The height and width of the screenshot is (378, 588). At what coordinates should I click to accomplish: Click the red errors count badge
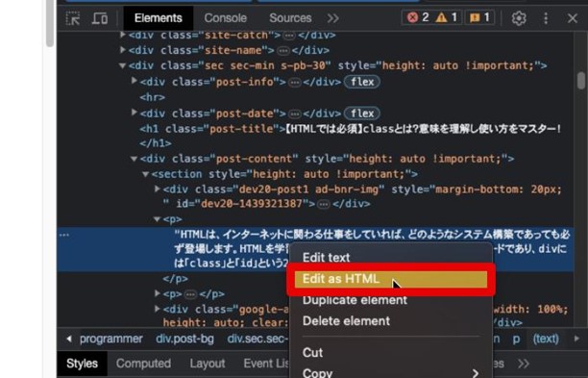[418, 17]
